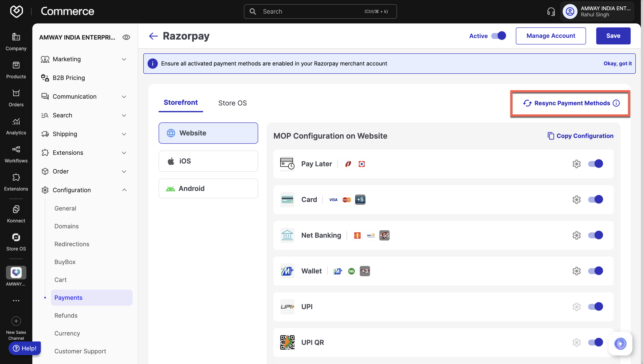Disable the UPI toggle
The height and width of the screenshot is (364, 643).
point(595,307)
